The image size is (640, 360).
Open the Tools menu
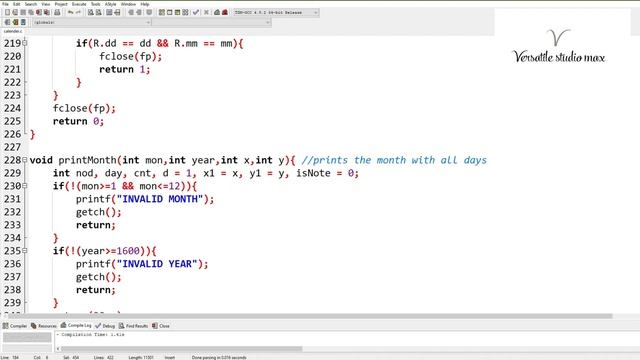point(96,4)
